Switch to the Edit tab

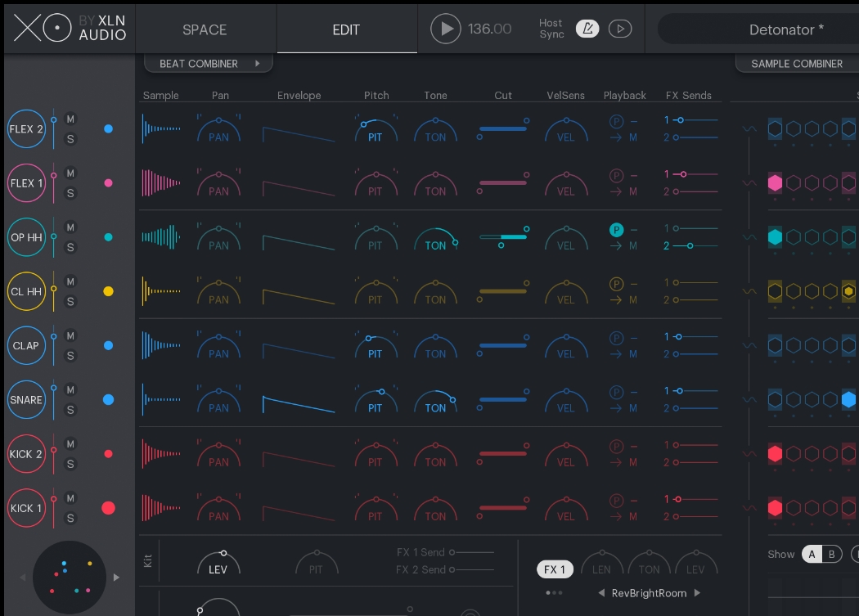pos(346,29)
